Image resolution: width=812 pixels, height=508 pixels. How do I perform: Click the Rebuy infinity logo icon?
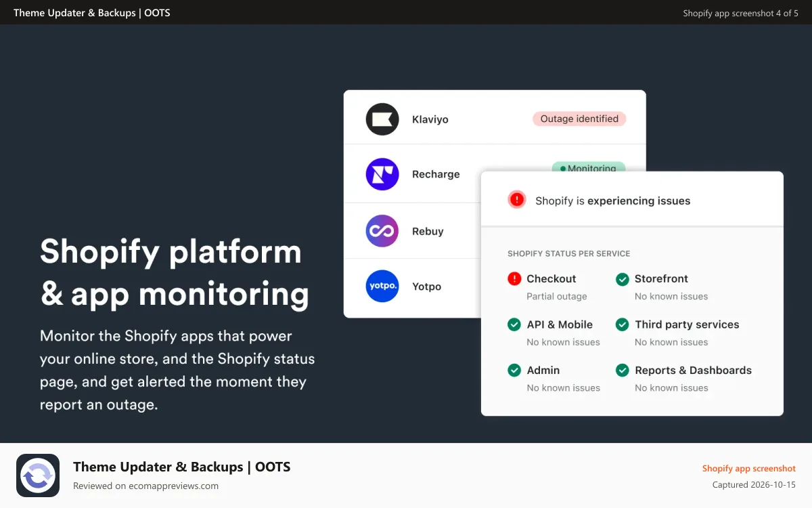(382, 231)
